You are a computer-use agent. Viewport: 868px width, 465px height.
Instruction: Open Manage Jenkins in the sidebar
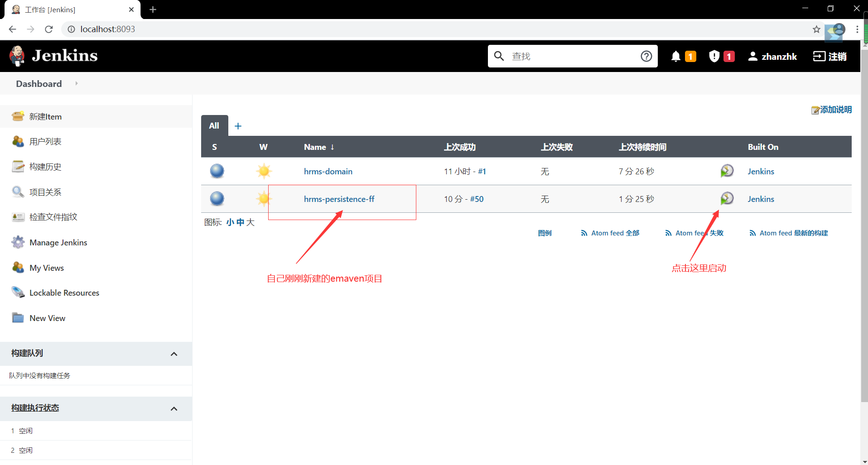pyautogui.click(x=58, y=242)
